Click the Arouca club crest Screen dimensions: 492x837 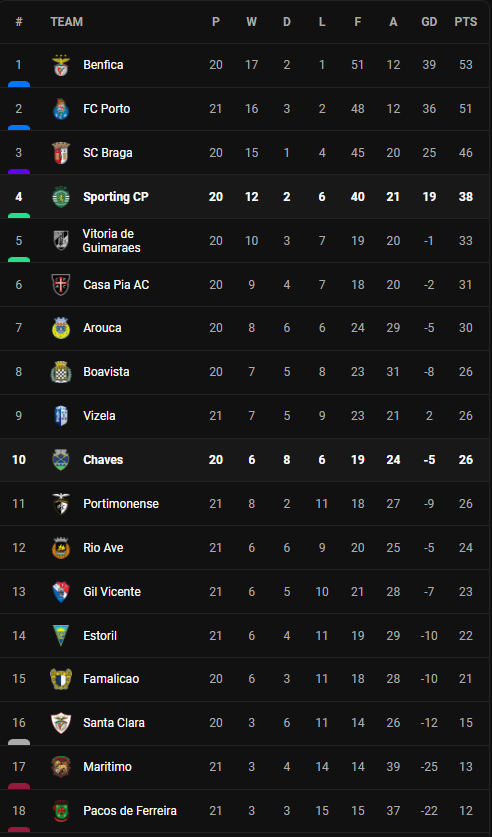[61, 328]
